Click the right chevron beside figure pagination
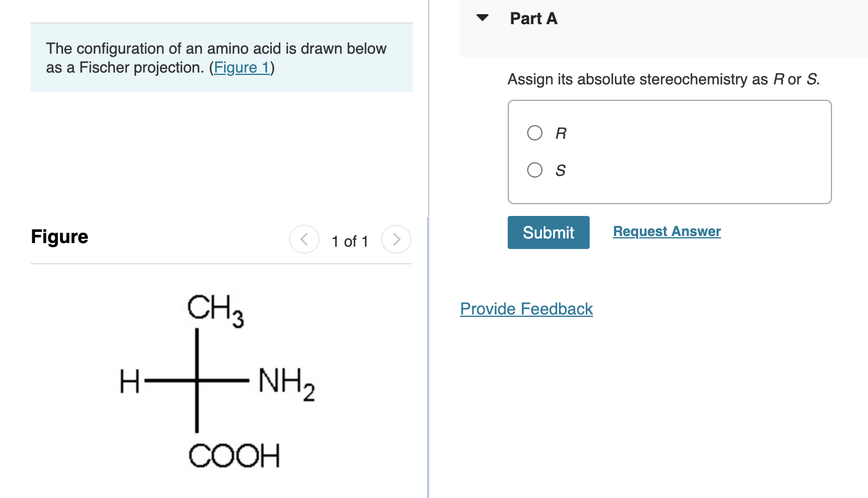The width and height of the screenshot is (868, 498). tap(396, 240)
